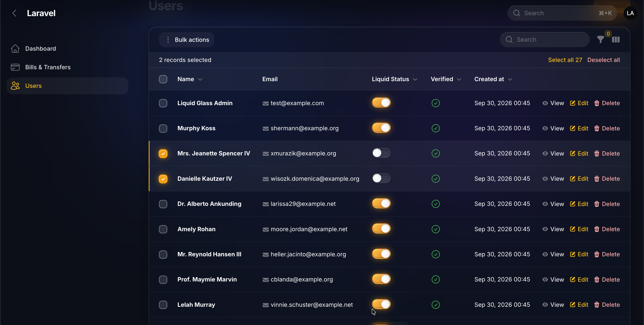The height and width of the screenshot is (325, 644).
Task: Open the Bulk actions dropdown
Action: tap(186, 40)
